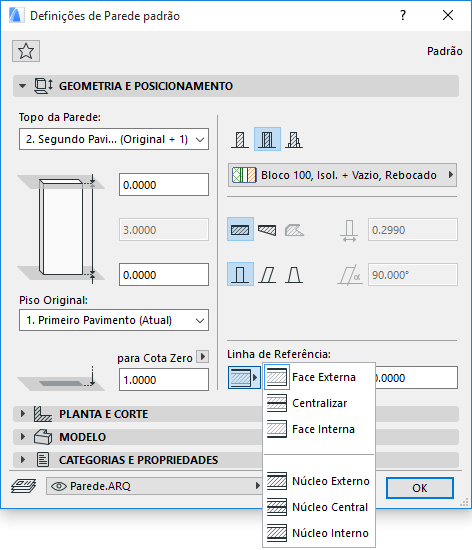Confirm settings with the OK button
The image size is (472, 550).
tap(420, 488)
